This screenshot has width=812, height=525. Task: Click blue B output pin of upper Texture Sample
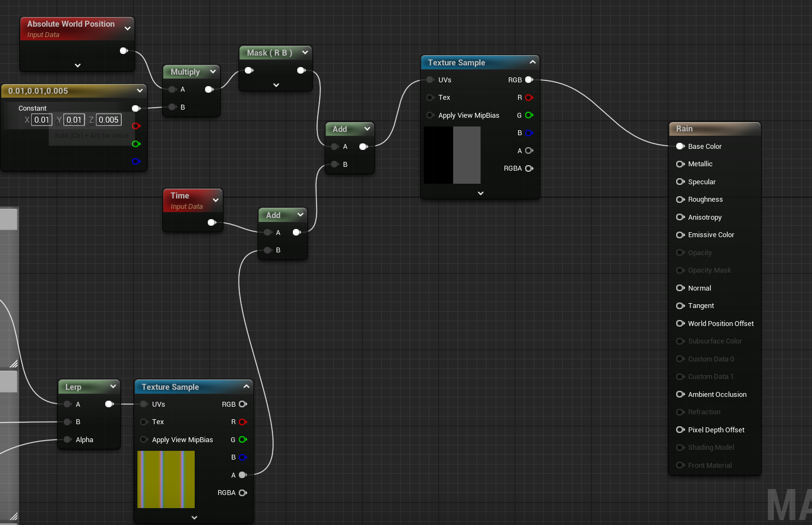pyautogui.click(x=529, y=133)
